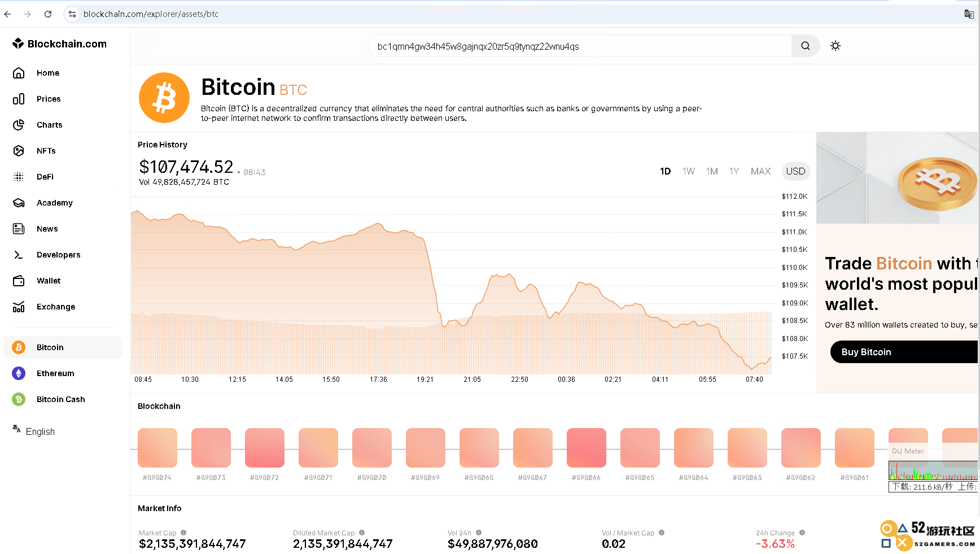
Task: Click the Market Cap info icon
Action: [x=183, y=533]
